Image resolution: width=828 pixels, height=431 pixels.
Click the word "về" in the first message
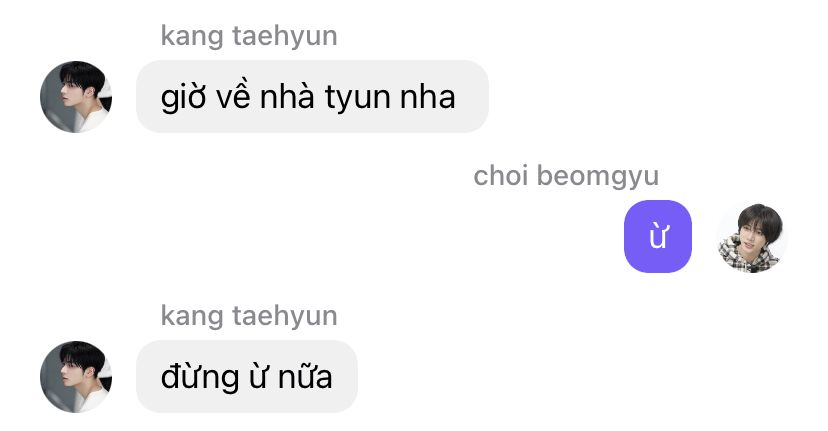[x=233, y=96]
